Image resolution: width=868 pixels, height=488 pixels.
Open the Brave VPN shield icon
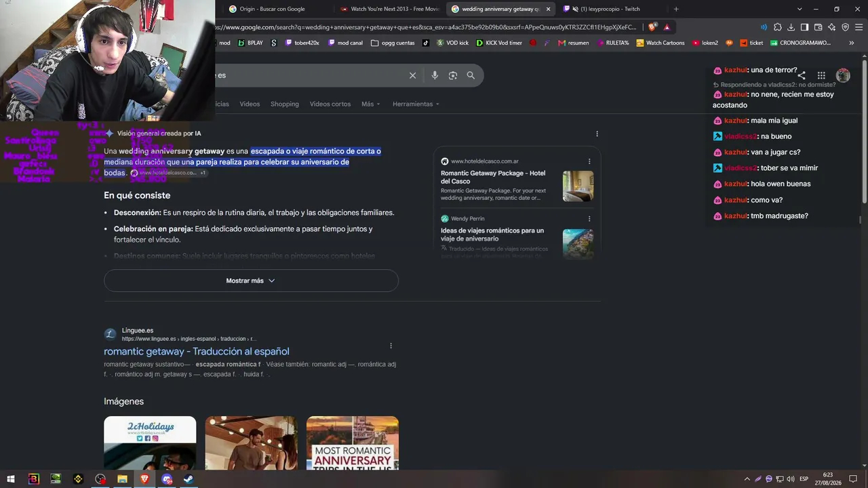845,27
